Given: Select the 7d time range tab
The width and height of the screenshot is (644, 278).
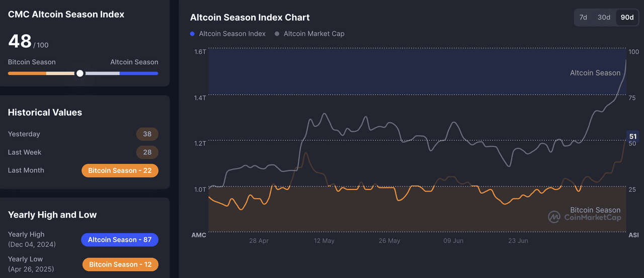Looking at the screenshot, I should [583, 17].
